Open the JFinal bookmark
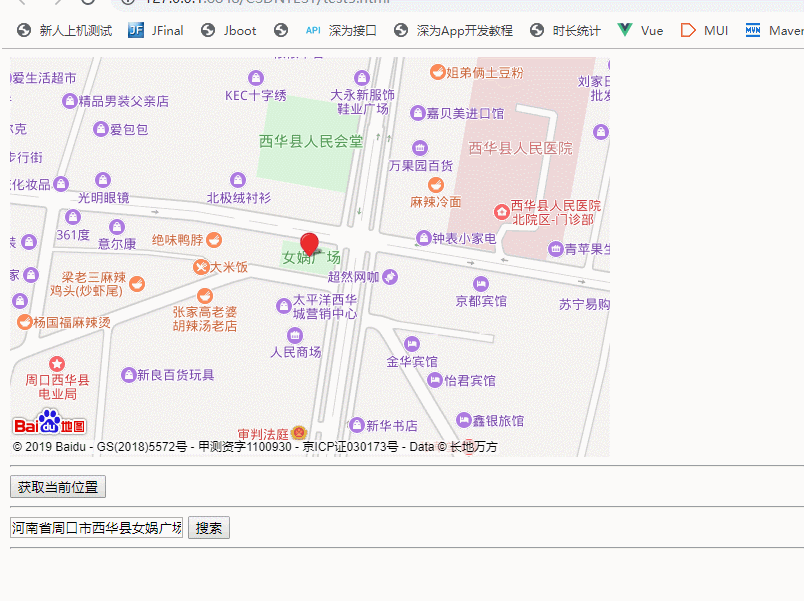Screen dimensions: 804x601 155,31
